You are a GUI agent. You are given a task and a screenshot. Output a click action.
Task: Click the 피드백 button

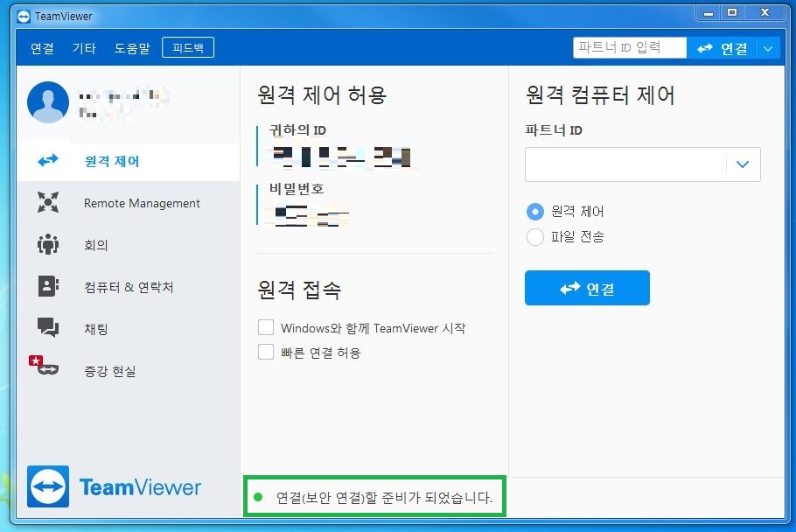pos(188,48)
